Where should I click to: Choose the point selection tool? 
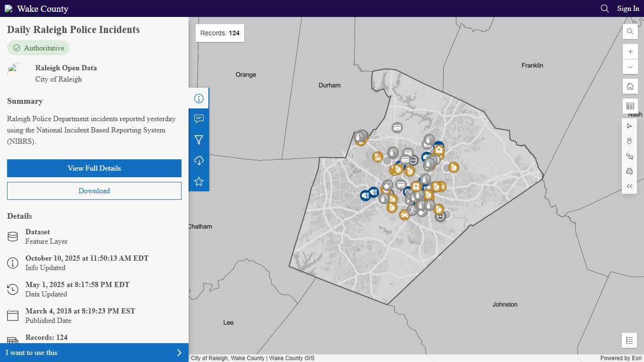[629, 140]
